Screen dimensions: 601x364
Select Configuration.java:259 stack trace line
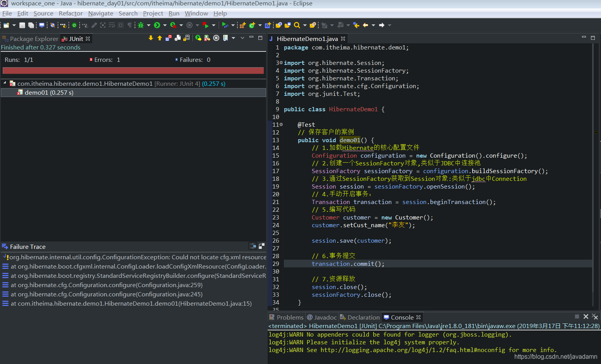click(107, 285)
